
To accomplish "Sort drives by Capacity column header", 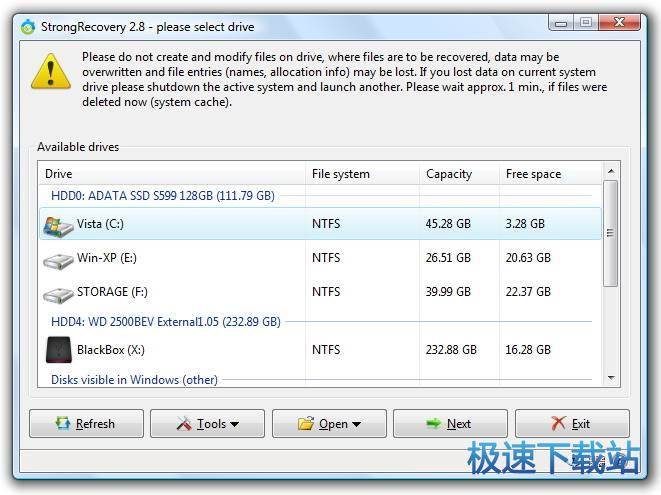I will point(458,174).
